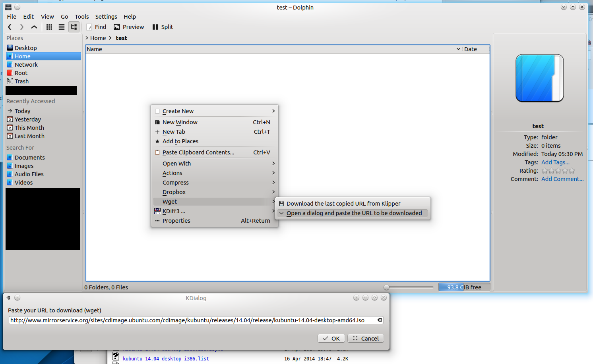Select Paste Clipboard Contents in context menu
593x364 pixels.
(215, 152)
